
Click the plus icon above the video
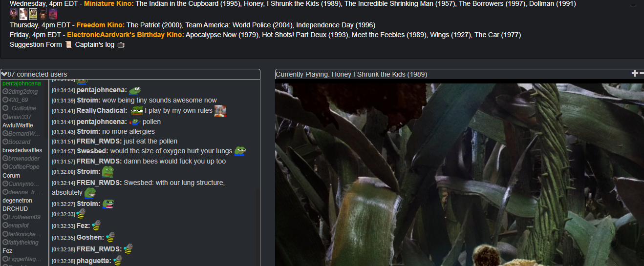pos(635,74)
